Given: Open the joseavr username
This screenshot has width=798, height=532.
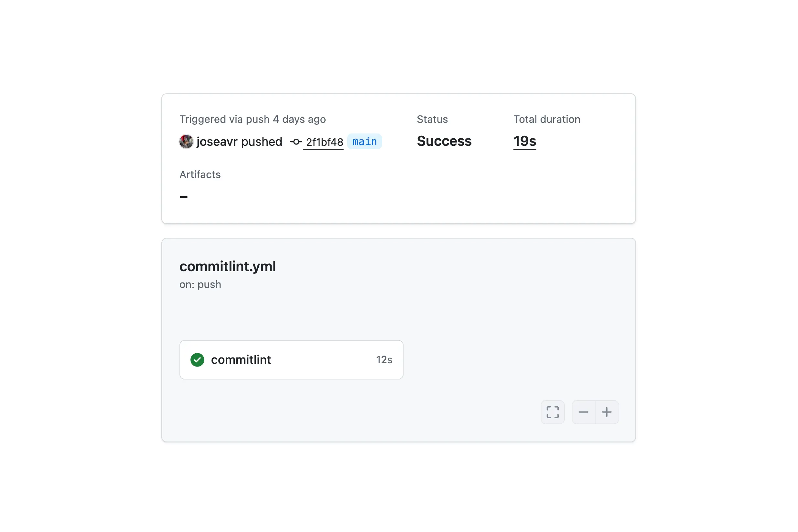Looking at the screenshot, I should point(217,142).
